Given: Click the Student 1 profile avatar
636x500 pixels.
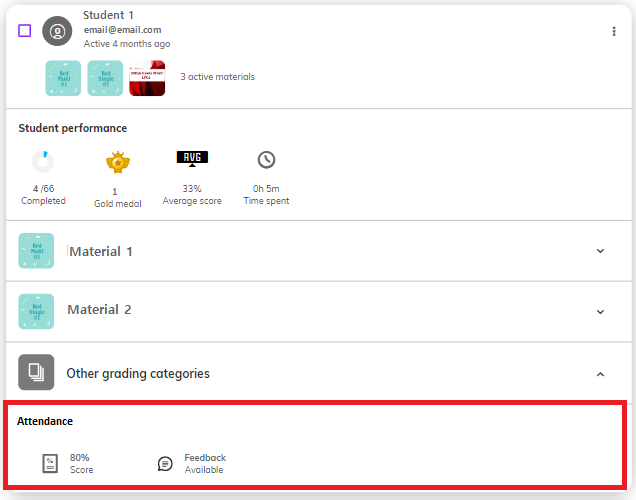Looking at the screenshot, I should (x=57, y=31).
